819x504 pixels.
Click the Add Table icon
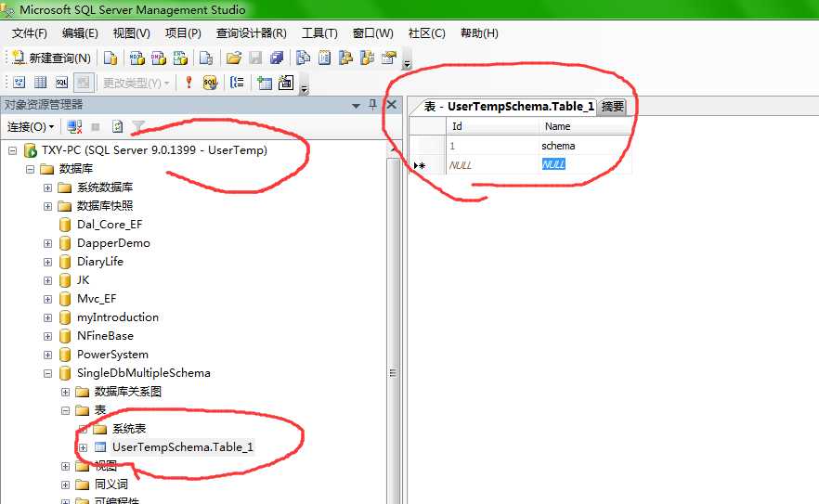265,83
